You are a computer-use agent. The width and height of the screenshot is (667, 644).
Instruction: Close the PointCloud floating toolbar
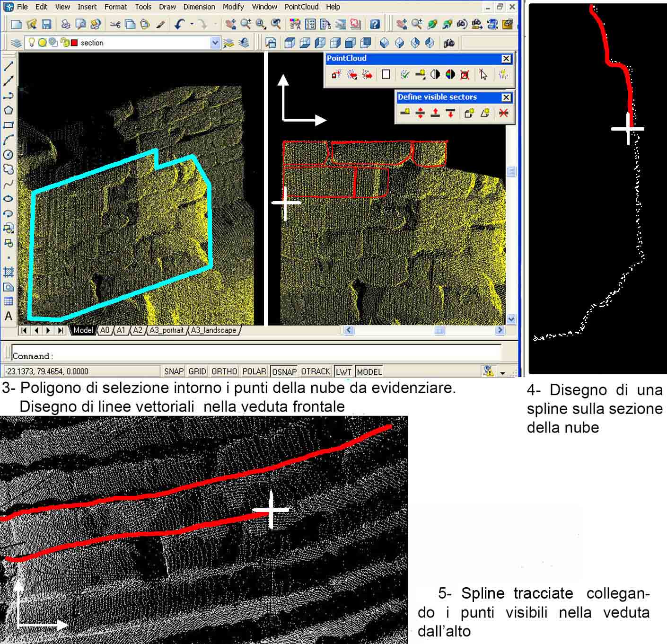coord(506,59)
